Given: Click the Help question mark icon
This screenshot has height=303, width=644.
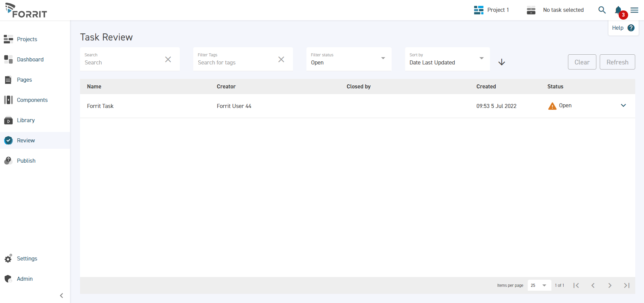Looking at the screenshot, I should point(631,28).
